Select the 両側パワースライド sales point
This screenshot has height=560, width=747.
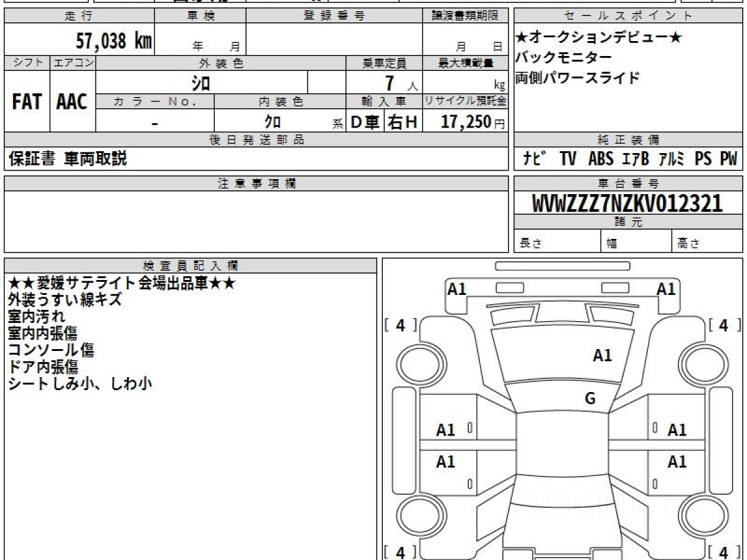[x=577, y=78]
